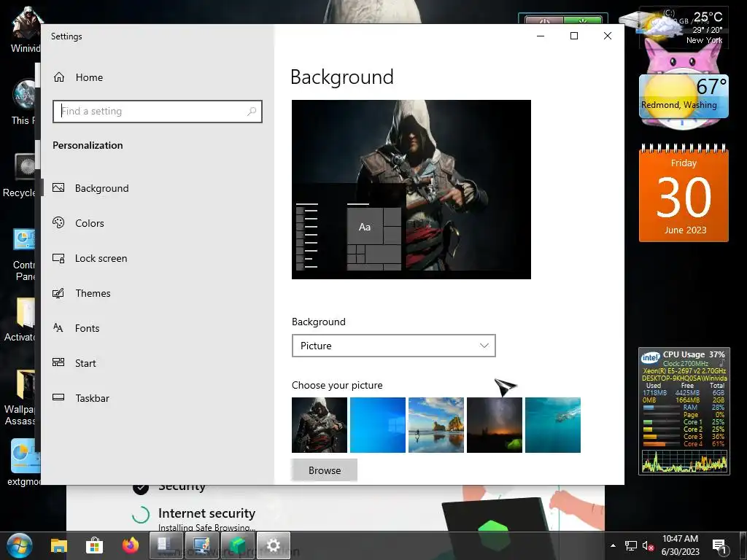This screenshot has width=747, height=560.
Task: Open the Colors personalization page
Action: point(78,223)
